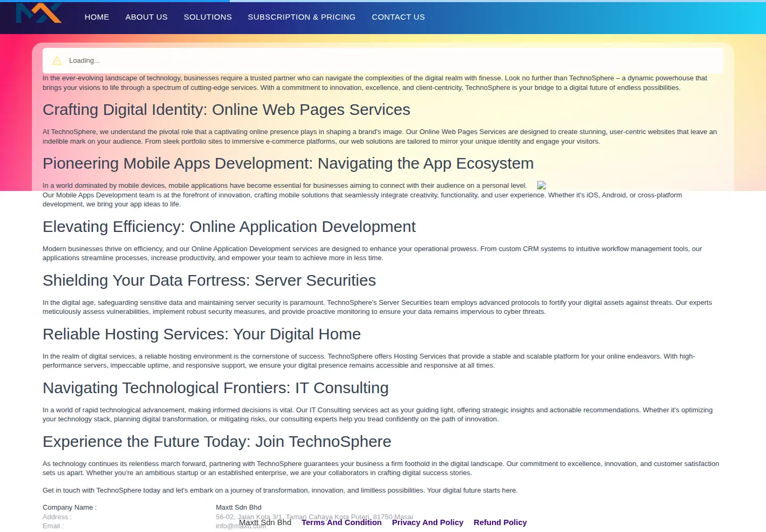Click the 'Get in touch with TechnoSphere today' paragraph
766x532 pixels.
click(x=280, y=491)
